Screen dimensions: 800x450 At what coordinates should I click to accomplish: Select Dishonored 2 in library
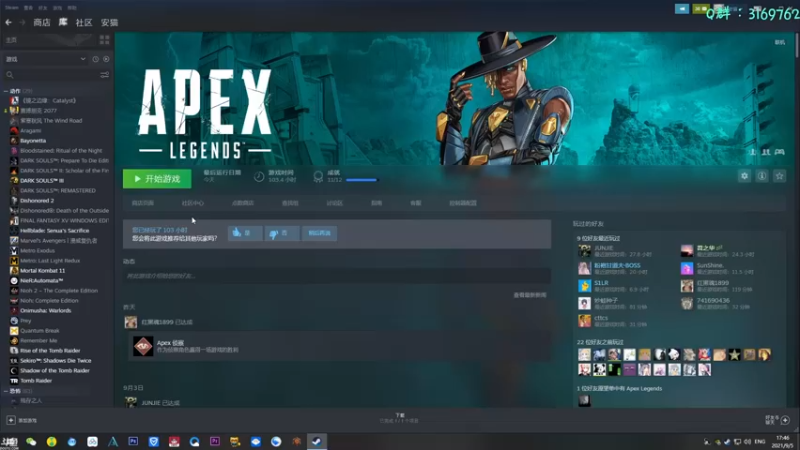37,201
